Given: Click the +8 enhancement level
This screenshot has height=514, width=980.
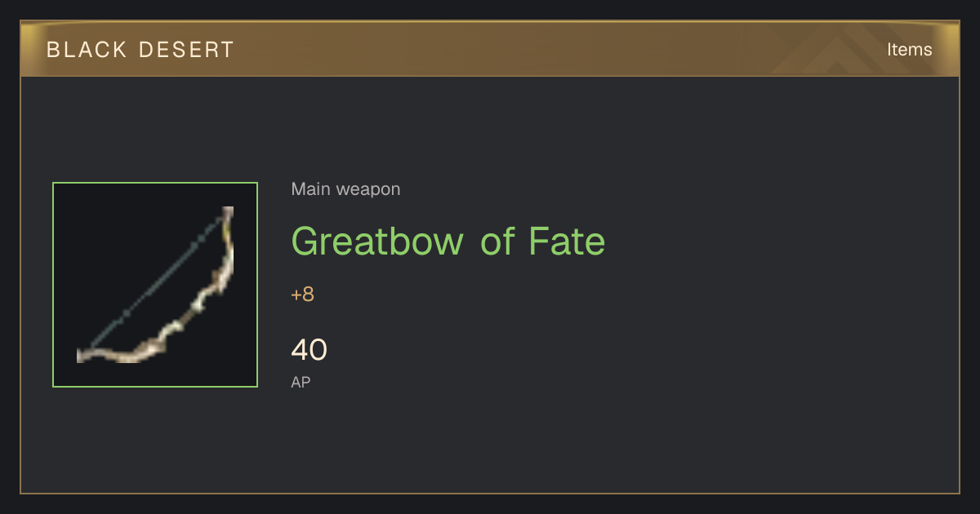Looking at the screenshot, I should click(x=302, y=295).
